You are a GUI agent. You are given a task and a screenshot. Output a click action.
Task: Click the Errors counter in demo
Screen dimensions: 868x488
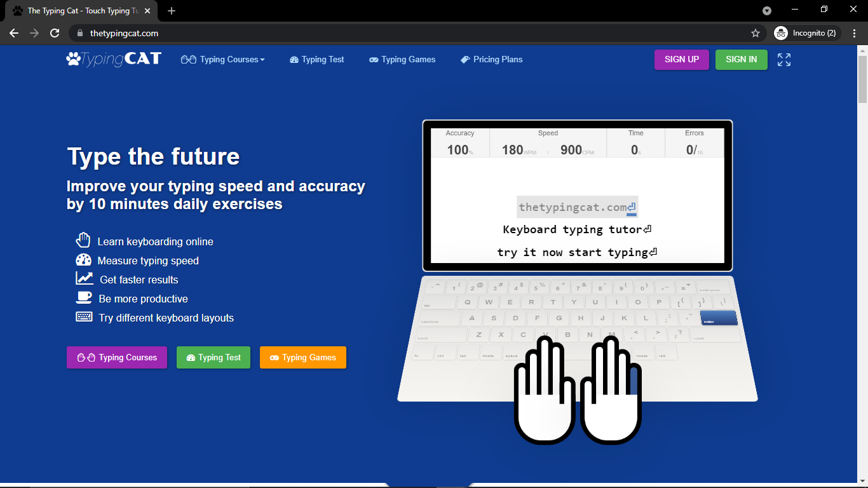tap(695, 143)
